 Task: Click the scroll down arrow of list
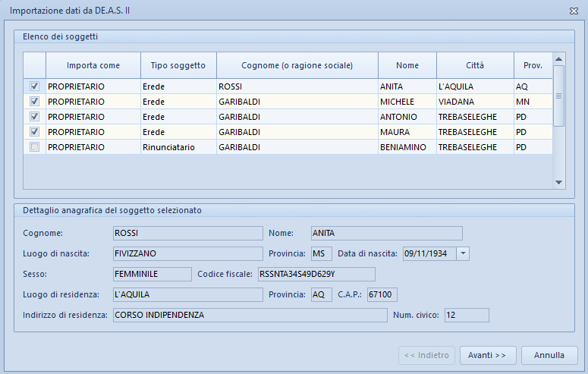click(558, 183)
